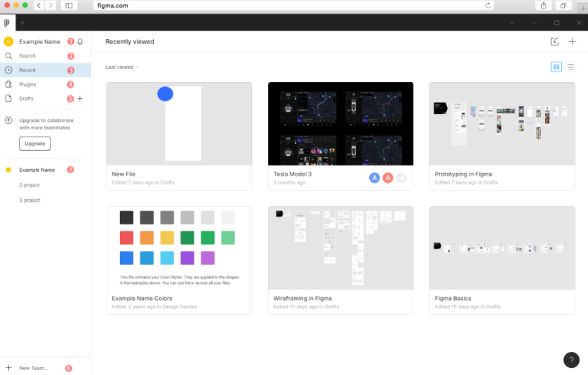Click the figma.com address bar
The image size is (588, 375).
[x=293, y=5]
